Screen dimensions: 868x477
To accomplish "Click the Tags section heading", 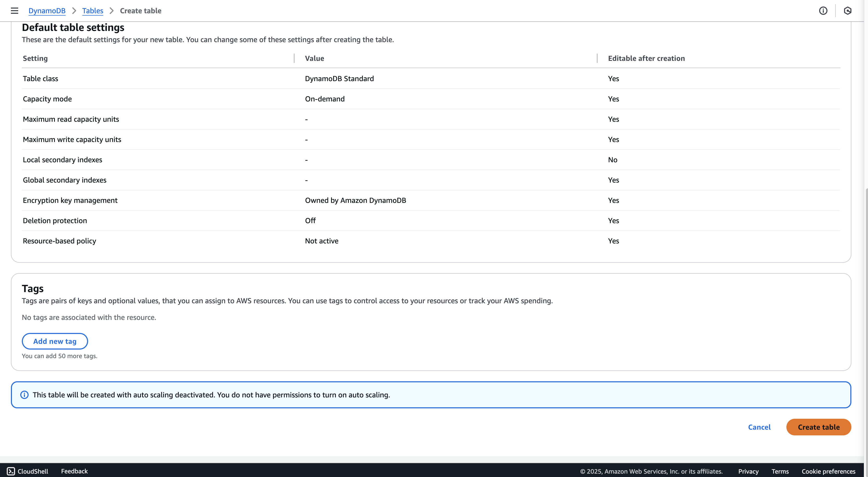I will [33, 288].
